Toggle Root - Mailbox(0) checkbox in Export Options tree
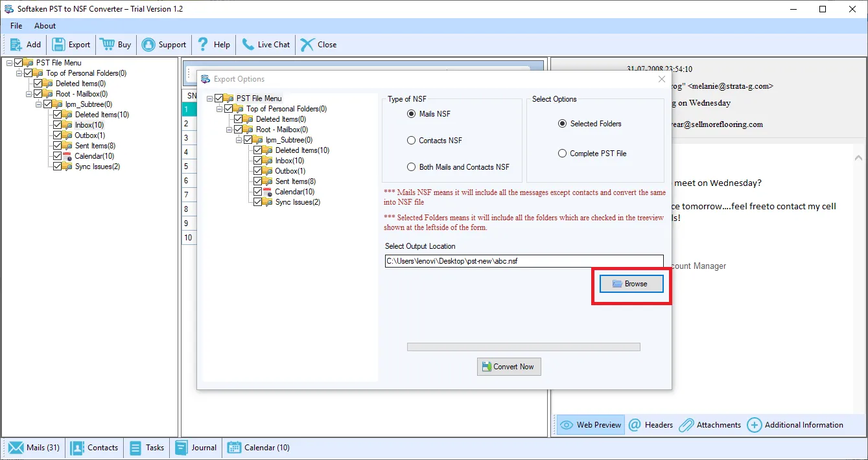The image size is (868, 460). pos(238,130)
